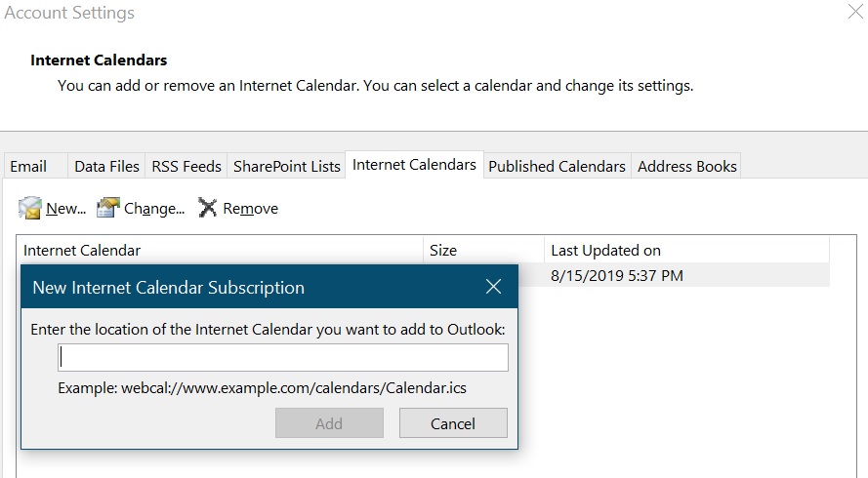Click the Add button
Viewport: 868px width, 478px height.
(329, 423)
